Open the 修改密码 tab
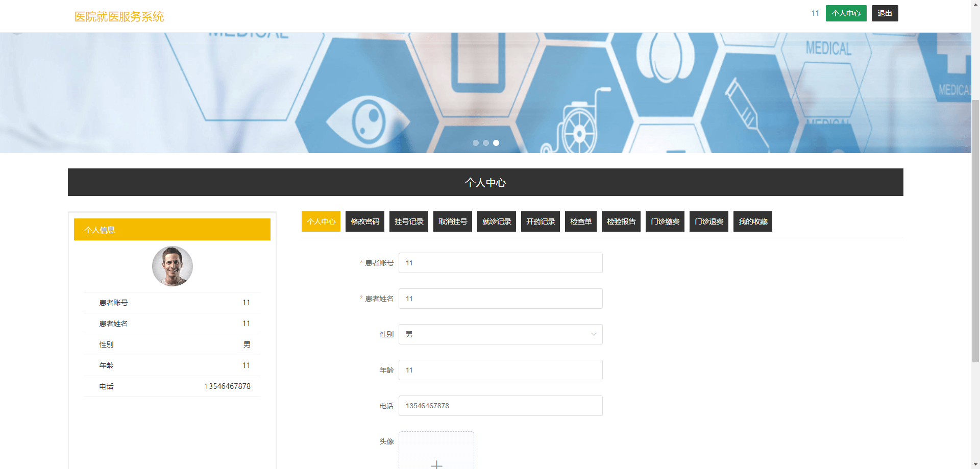 pos(365,221)
